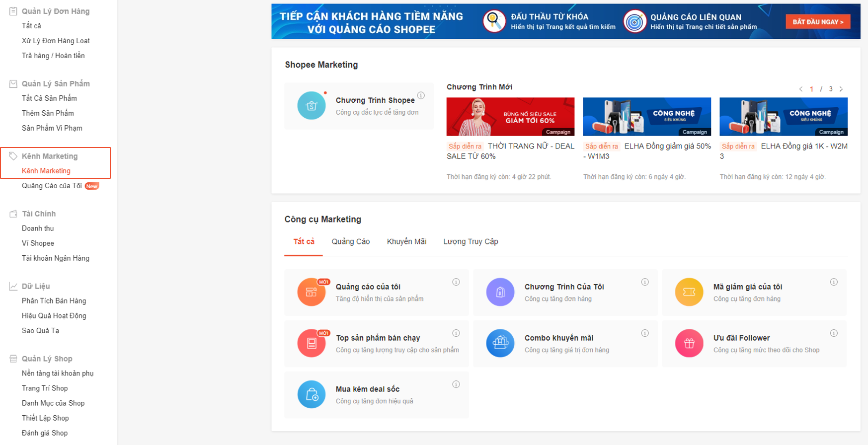Select the Tất cả marketing tools tab
The image size is (868, 445).
point(304,242)
